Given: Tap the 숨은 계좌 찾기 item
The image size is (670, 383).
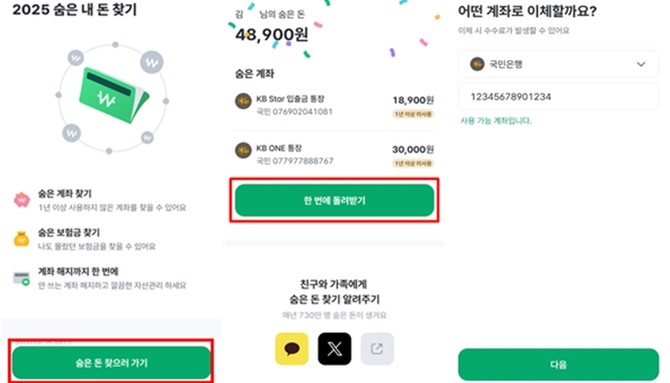Looking at the screenshot, I should (x=100, y=200).
